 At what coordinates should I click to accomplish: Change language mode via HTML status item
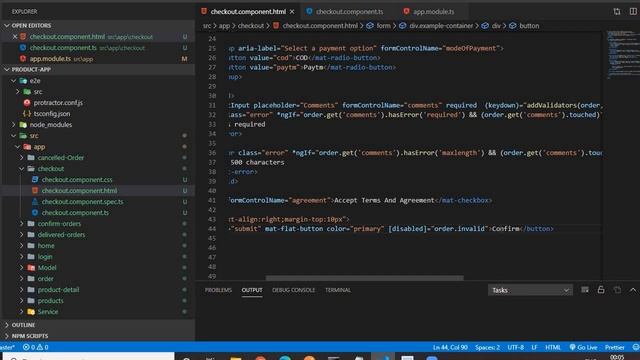(553, 347)
